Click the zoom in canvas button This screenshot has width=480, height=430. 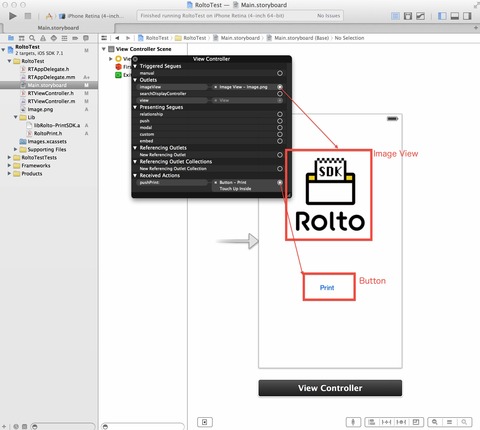point(464,422)
